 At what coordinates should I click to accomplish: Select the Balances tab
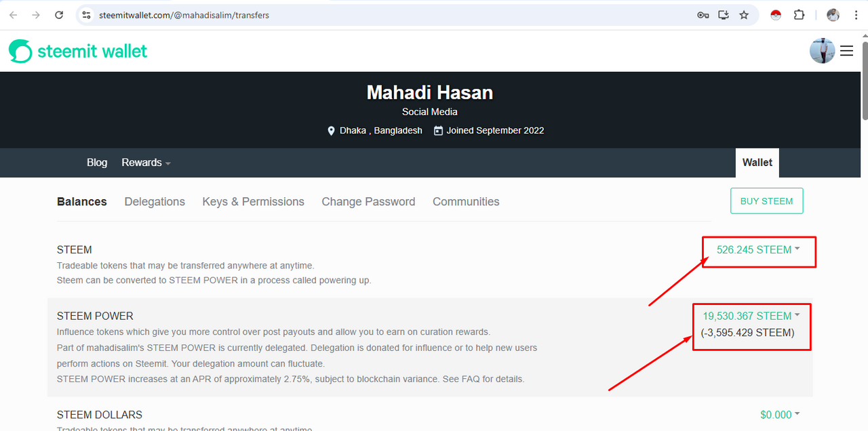click(82, 202)
